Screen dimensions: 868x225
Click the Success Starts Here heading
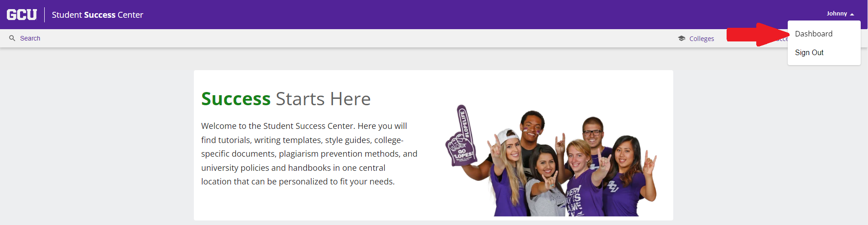(x=286, y=99)
